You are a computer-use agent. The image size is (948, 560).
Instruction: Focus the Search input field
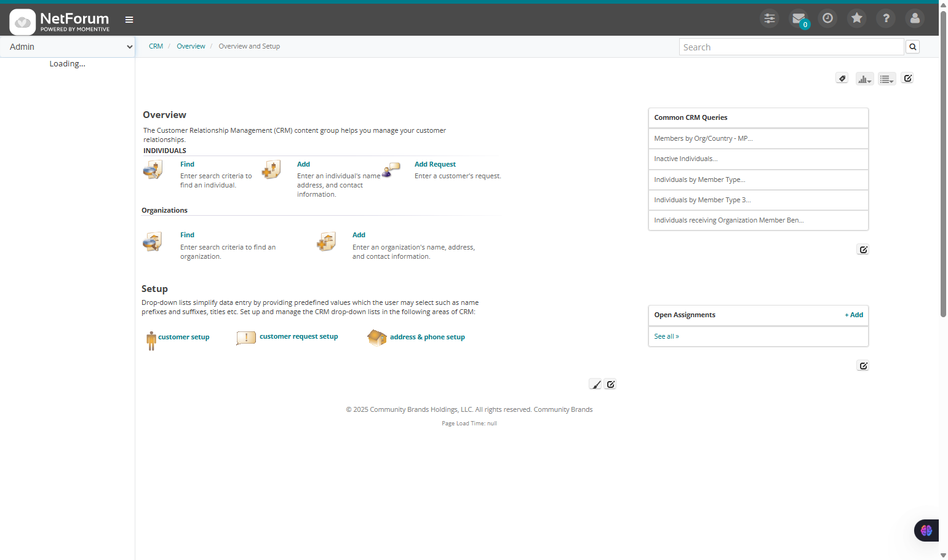click(792, 47)
